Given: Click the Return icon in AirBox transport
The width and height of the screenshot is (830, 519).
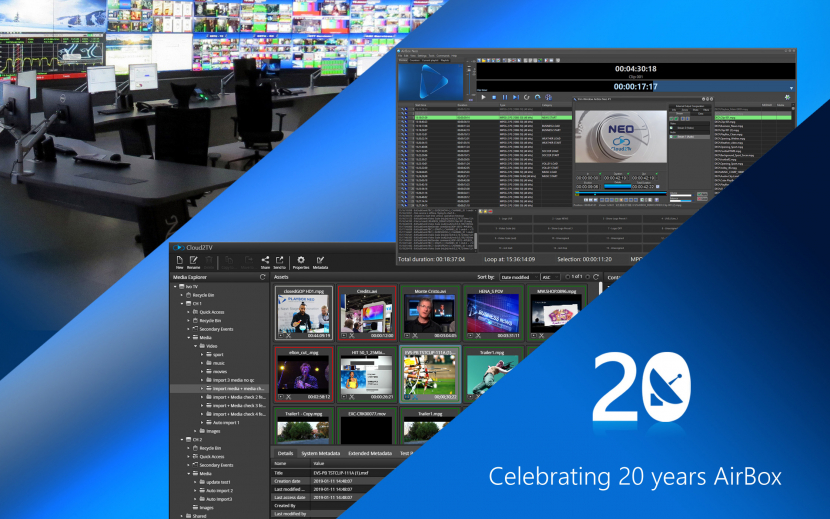Looking at the screenshot, I should (x=527, y=97).
